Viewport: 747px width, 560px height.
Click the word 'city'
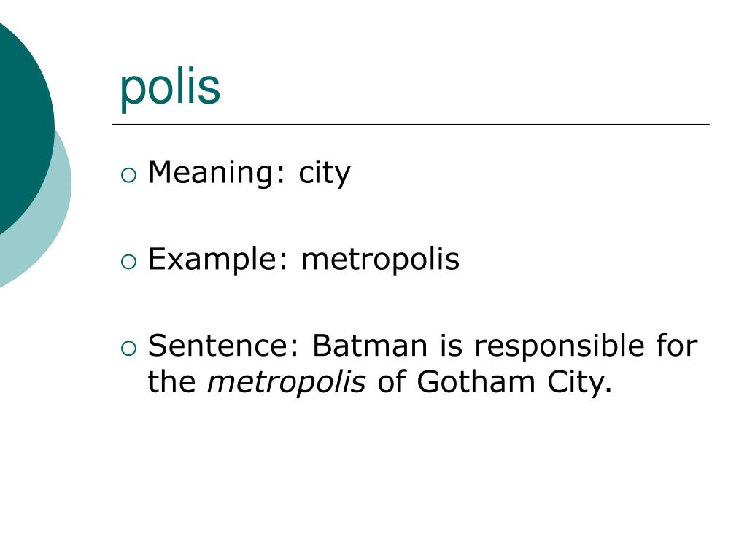325,174
